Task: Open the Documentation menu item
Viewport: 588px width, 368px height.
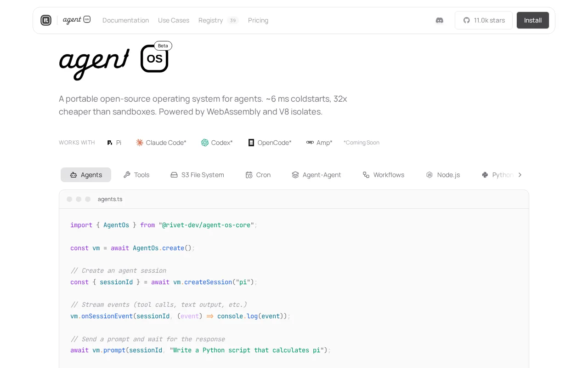Action: (125, 20)
